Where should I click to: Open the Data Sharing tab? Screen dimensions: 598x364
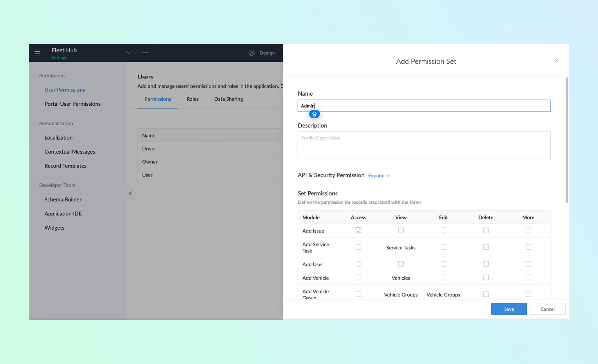[228, 99]
